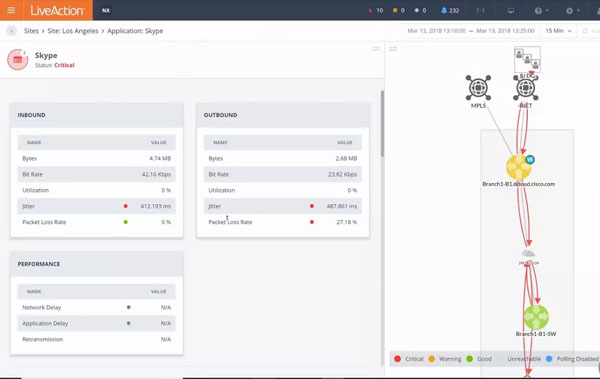This screenshot has width=600, height=379.
Task: Click the Unreachable legend label
Action: [524, 359]
